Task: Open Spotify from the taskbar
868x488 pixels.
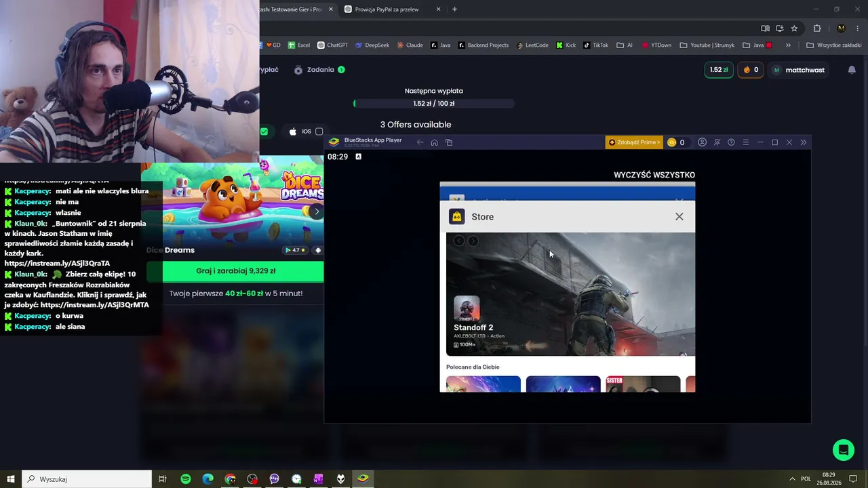Action: click(x=186, y=479)
